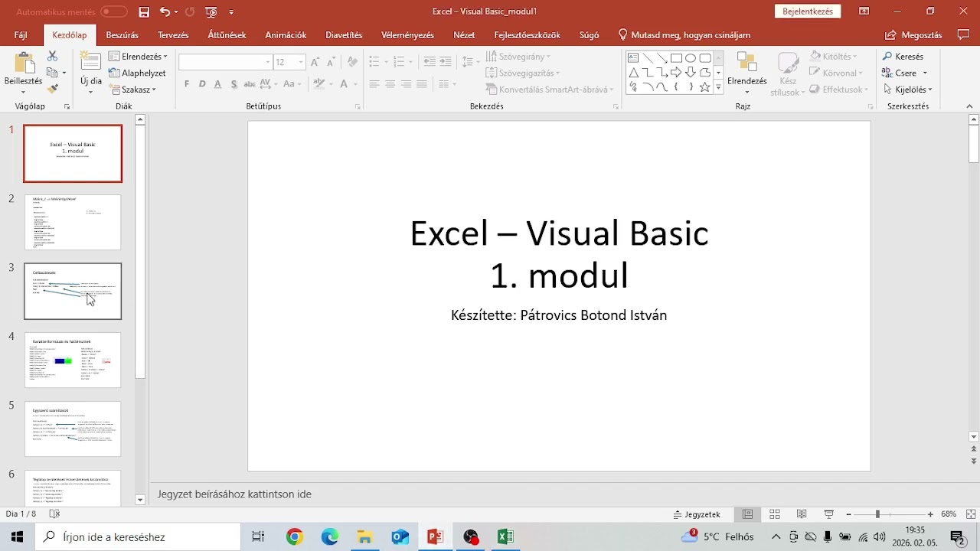Image resolution: width=980 pixels, height=551 pixels.
Task: Click the Bejelentkezés sign-in button
Action: click(808, 11)
